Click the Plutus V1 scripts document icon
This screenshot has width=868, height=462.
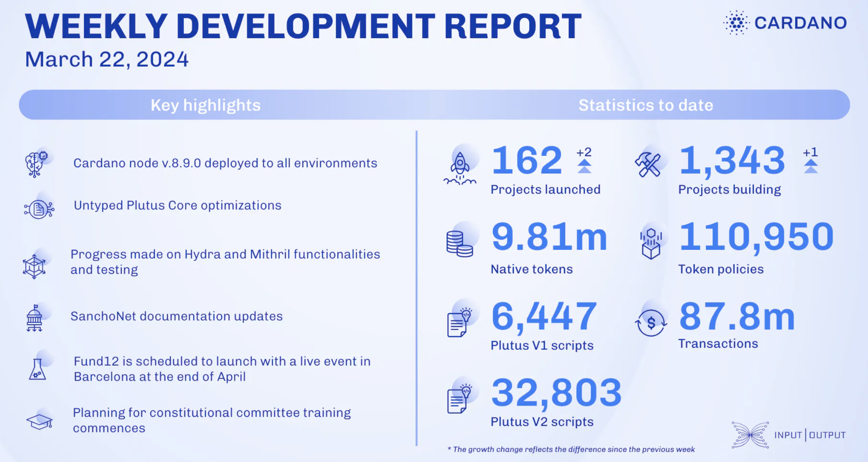pos(458,323)
